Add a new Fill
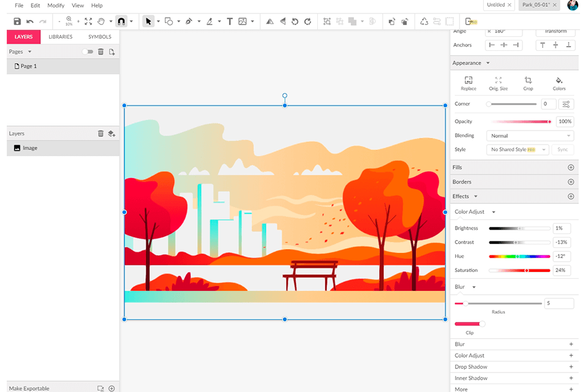 coord(571,167)
